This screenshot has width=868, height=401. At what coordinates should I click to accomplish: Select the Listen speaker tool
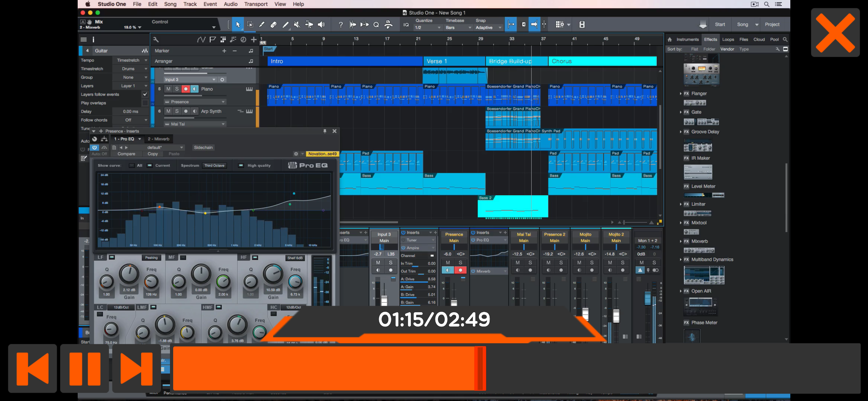321,25
